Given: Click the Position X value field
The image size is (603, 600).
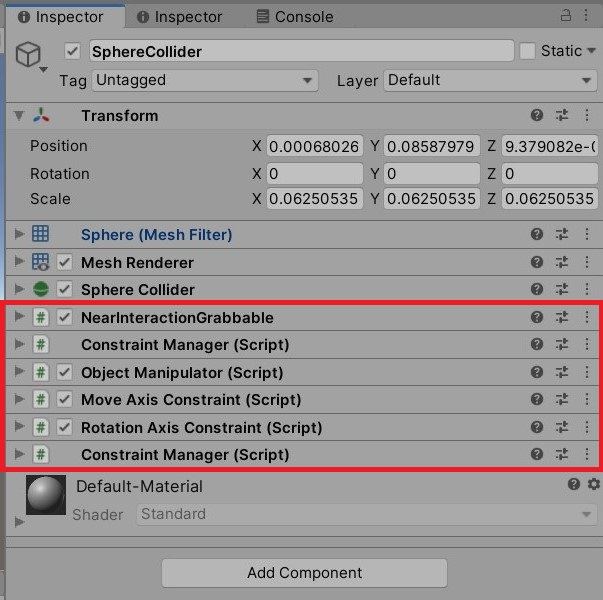Looking at the screenshot, I should [x=315, y=146].
